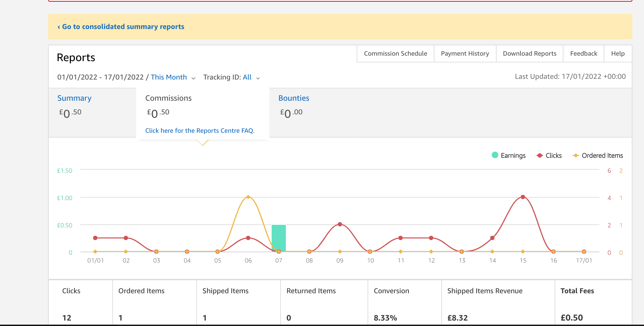The width and height of the screenshot is (644, 326).
Task: Open the consolidated summary reports link
Action: click(121, 27)
